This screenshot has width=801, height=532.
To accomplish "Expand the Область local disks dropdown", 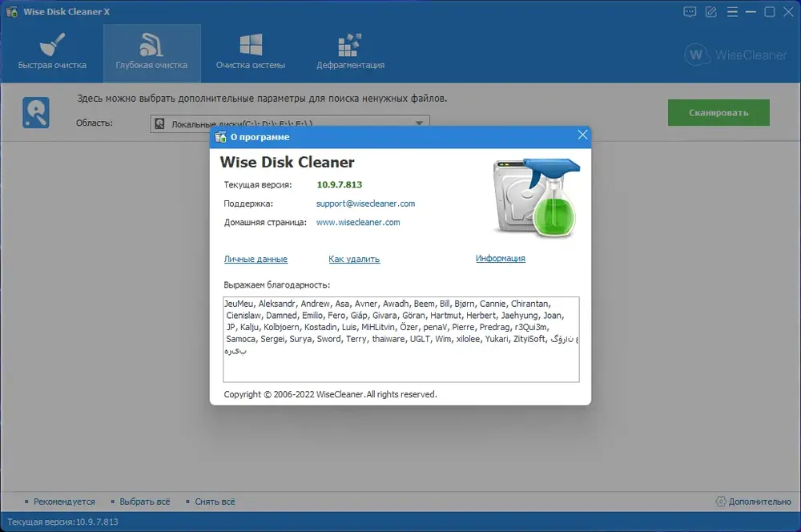I will pos(290,123).
